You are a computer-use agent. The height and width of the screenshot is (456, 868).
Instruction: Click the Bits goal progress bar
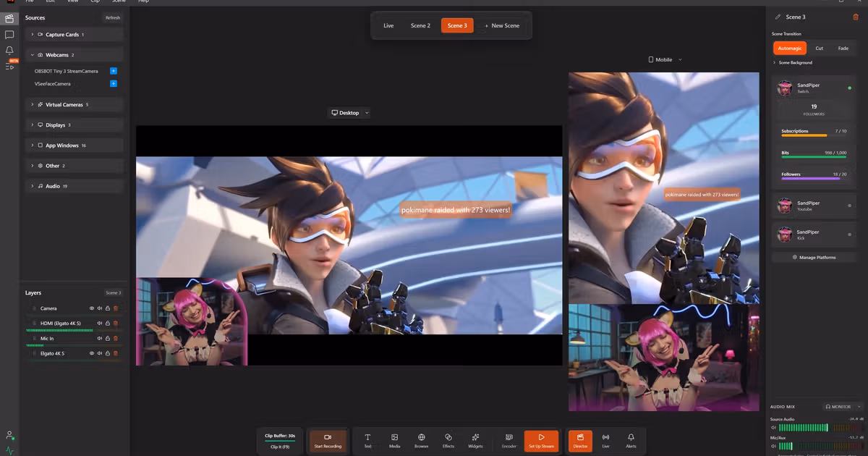tap(814, 156)
